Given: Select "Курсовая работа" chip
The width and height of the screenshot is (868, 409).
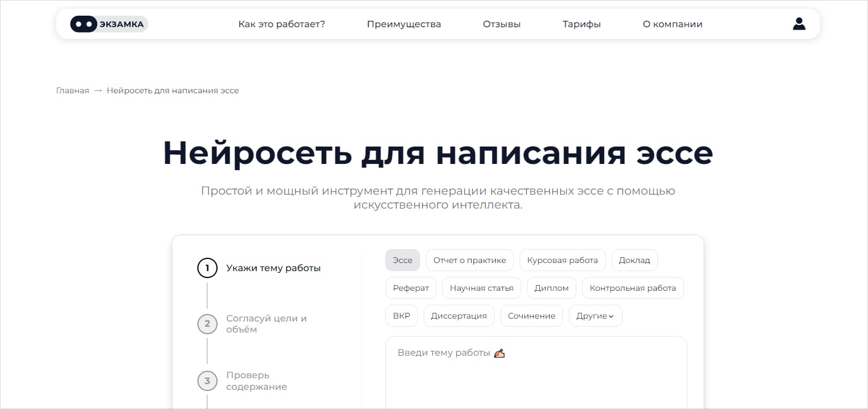Looking at the screenshot, I should 562,260.
